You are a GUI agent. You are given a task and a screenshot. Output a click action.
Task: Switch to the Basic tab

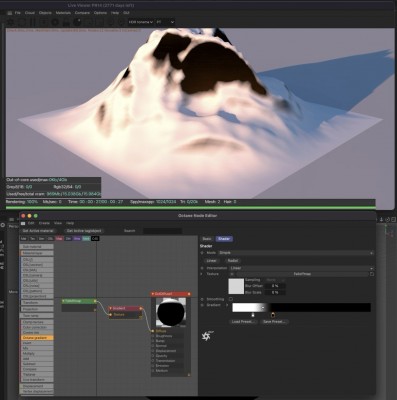(207, 239)
